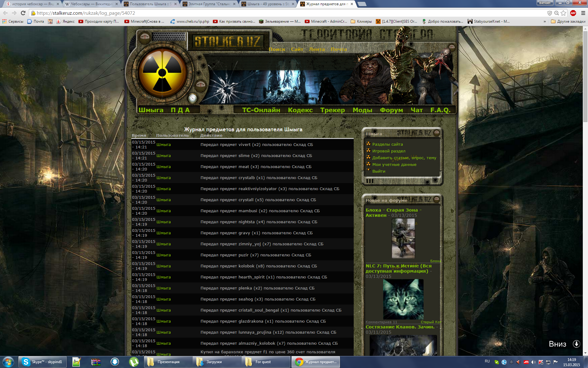
Task: Open the Трекер navigation menu item
Action: (x=332, y=110)
